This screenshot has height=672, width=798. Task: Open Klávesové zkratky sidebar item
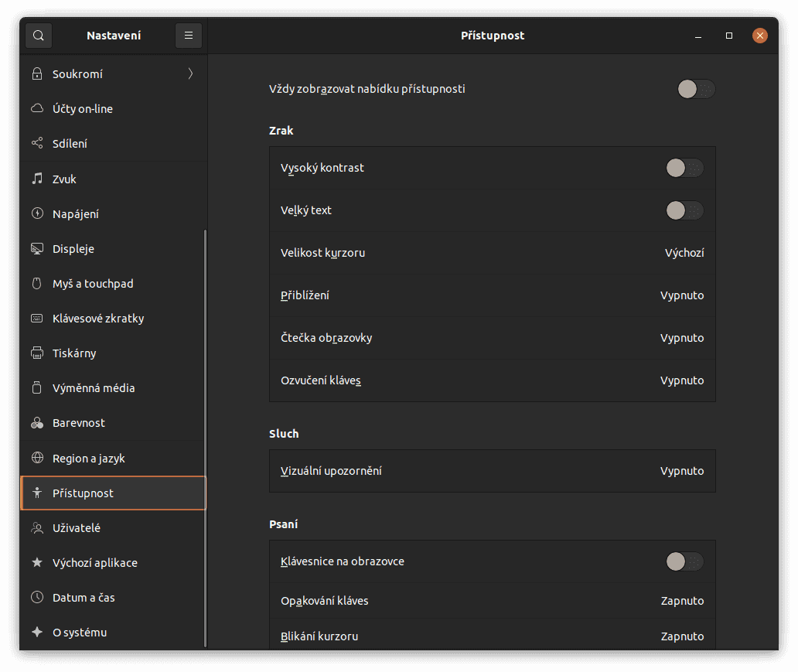coord(98,319)
